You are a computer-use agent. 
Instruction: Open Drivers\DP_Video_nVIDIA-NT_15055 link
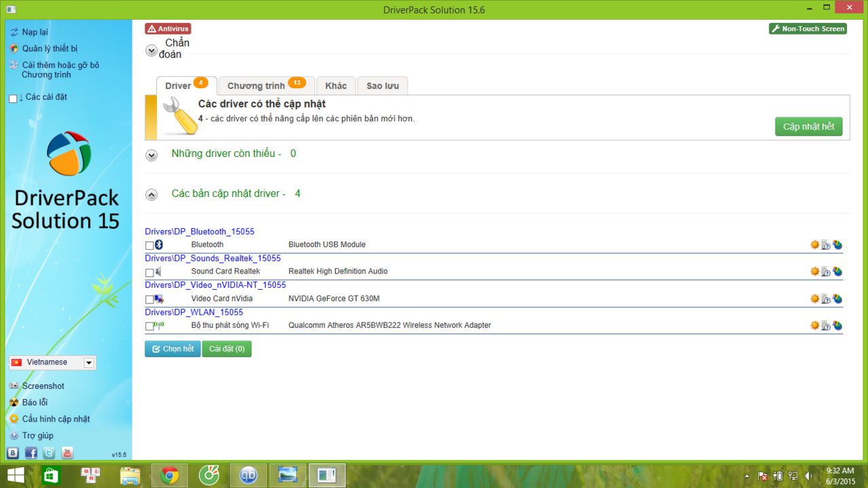(215, 285)
